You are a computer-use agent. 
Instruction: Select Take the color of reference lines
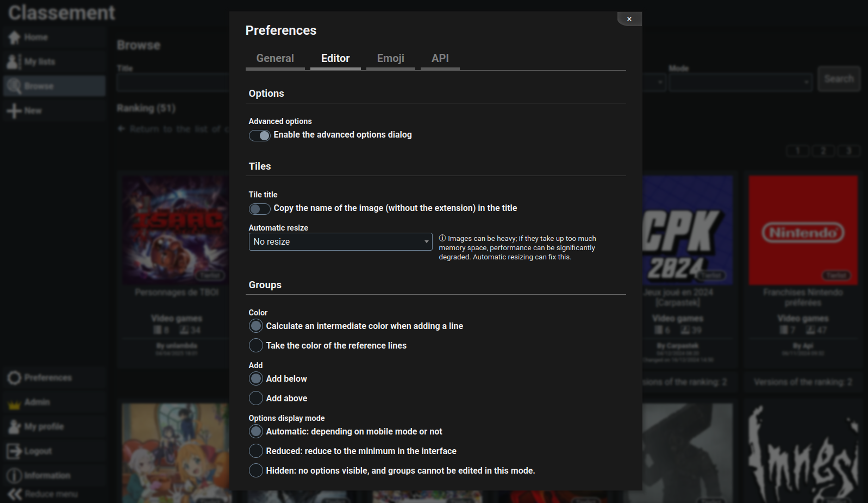(x=256, y=345)
